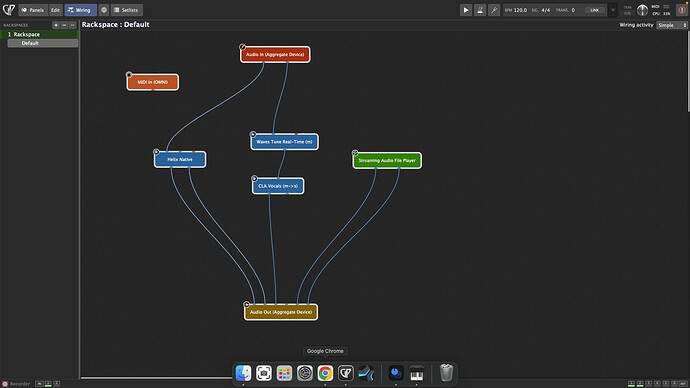Click the CPU usage 33% readout
Screen dimensions: 690x388
click(x=661, y=14)
